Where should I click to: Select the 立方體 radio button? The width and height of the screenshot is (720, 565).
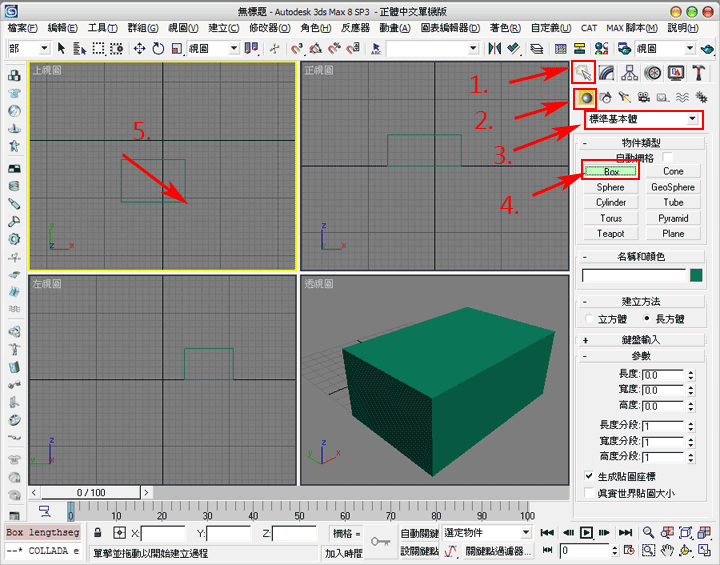[589, 318]
